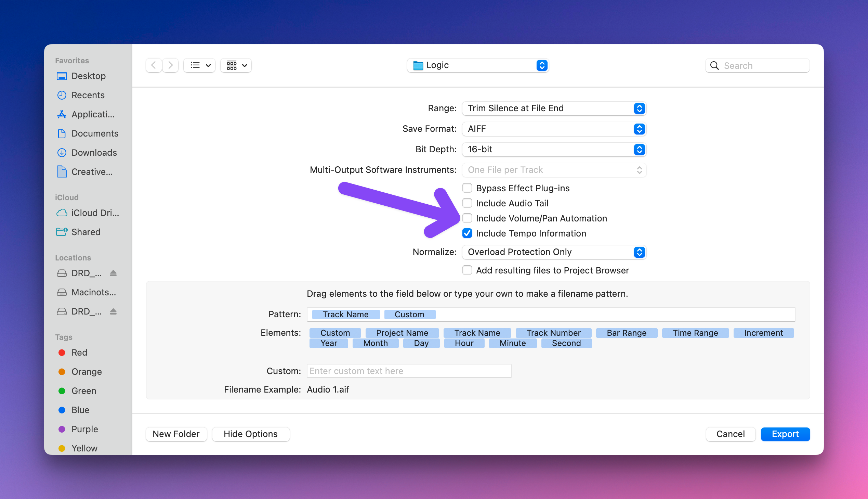Screen dimensions: 868x499
Task: Open the icon grouping view menu
Action: coord(236,65)
